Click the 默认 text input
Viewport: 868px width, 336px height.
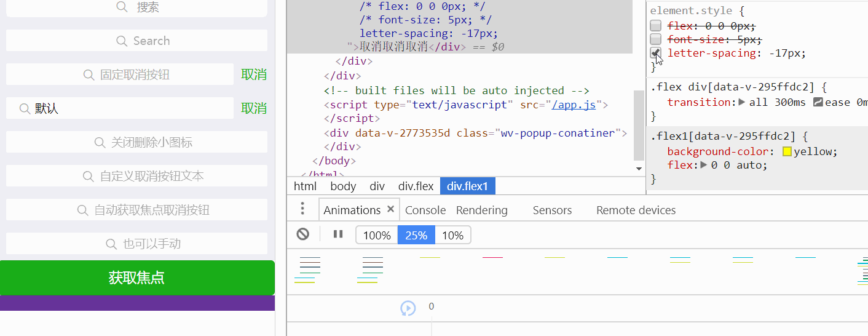coord(120,108)
